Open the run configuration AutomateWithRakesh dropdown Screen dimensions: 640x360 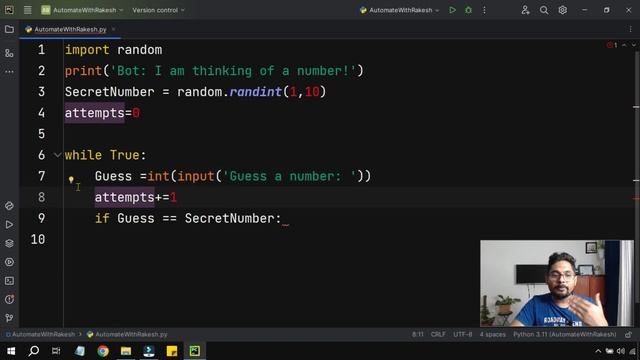click(400, 10)
